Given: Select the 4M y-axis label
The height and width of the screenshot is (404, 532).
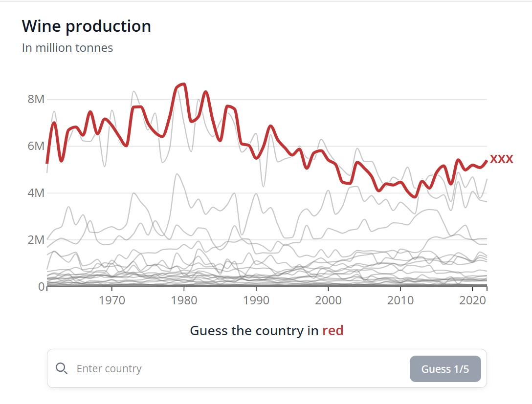Looking at the screenshot, I should pos(36,193).
